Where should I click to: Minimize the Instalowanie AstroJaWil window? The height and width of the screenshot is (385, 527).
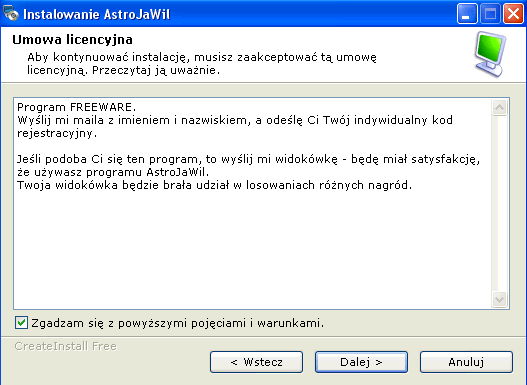click(x=467, y=14)
